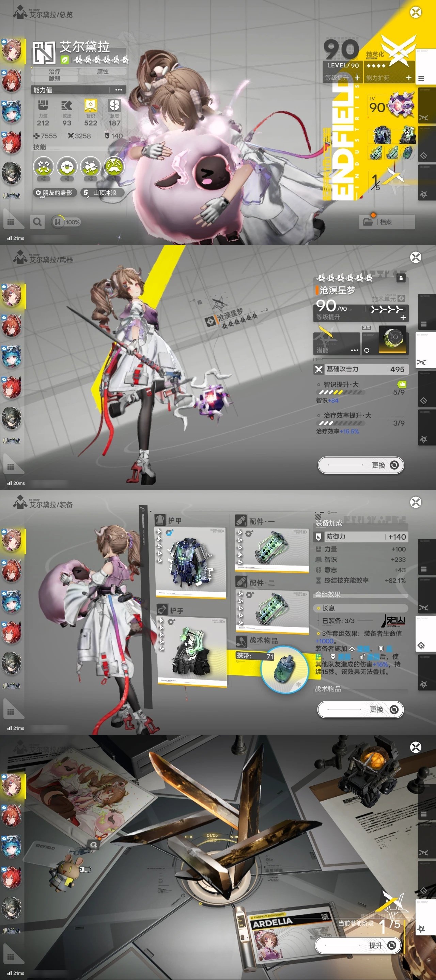
Task: Expand 能力值 details with three dots
Action: click(119, 90)
